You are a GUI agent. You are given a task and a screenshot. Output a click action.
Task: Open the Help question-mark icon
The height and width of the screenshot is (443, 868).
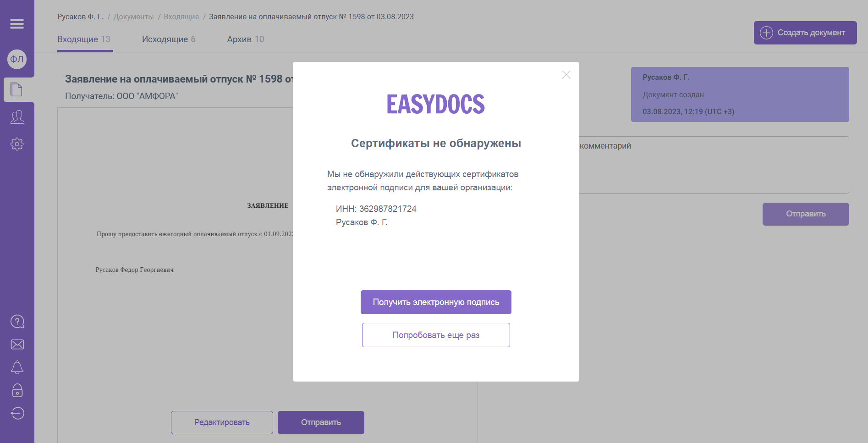[17, 321]
